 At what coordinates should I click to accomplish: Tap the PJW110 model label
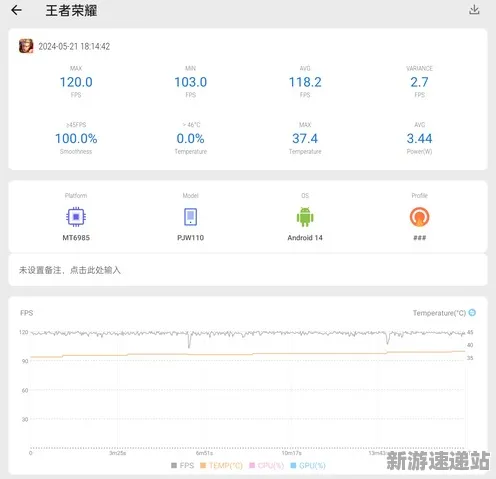click(190, 238)
